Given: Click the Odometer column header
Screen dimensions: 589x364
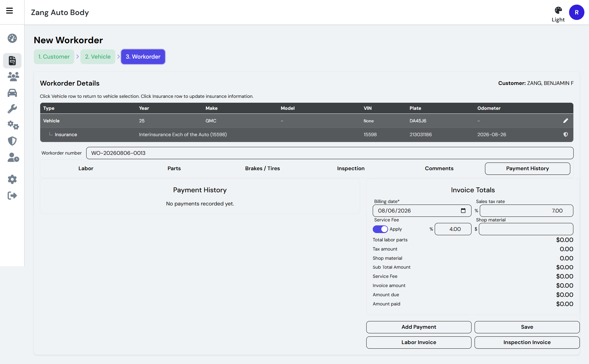Looking at the screenshot, I should [x=489, y=108].
